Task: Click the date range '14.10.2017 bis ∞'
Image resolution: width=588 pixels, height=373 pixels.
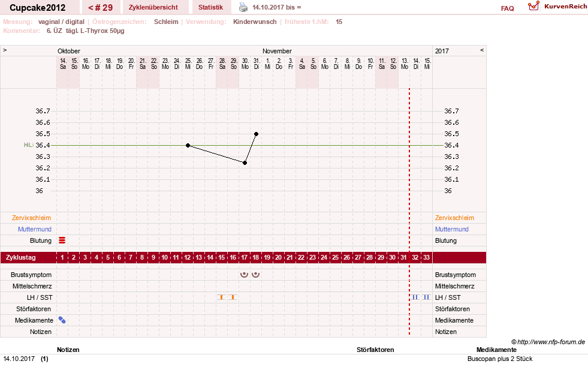Action: 277,7
